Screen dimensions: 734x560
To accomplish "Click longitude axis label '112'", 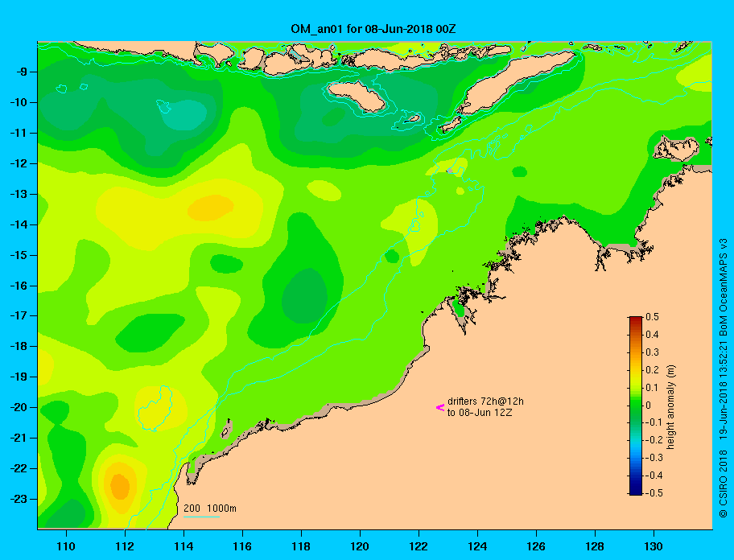I will (125, 546).
